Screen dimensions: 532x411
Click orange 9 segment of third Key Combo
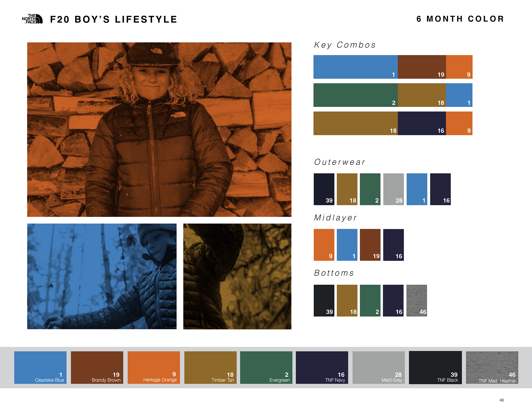[459, 123]
